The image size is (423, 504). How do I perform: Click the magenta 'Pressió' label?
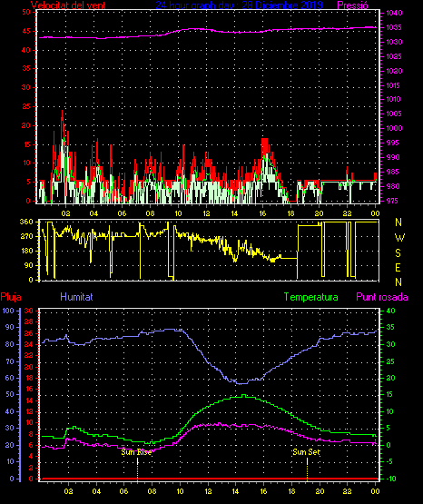click(x=353, y=5)
